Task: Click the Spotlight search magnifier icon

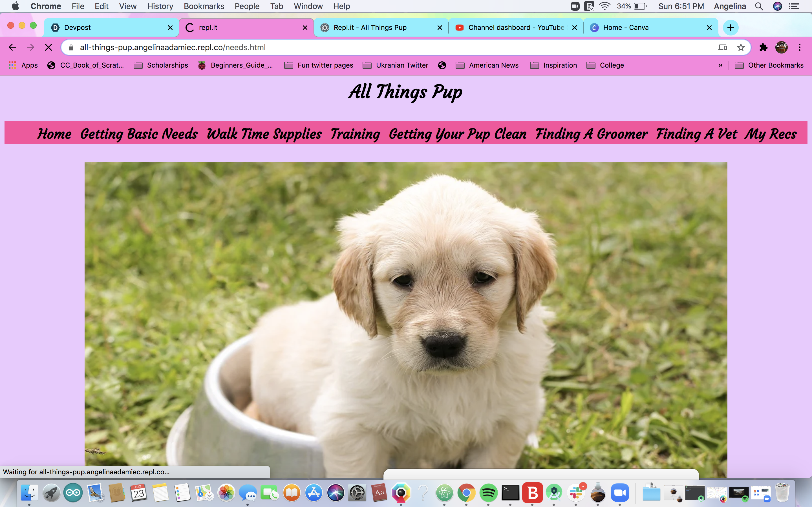Action: 759,6
